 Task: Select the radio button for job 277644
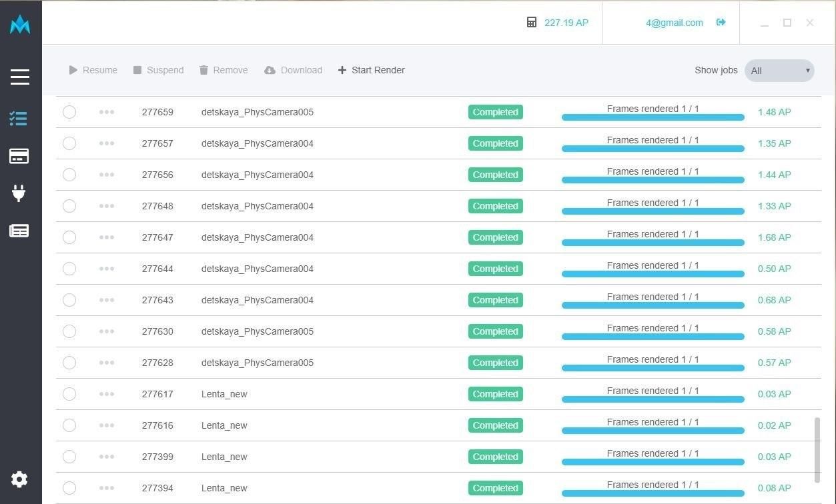(x=69, y=269)
